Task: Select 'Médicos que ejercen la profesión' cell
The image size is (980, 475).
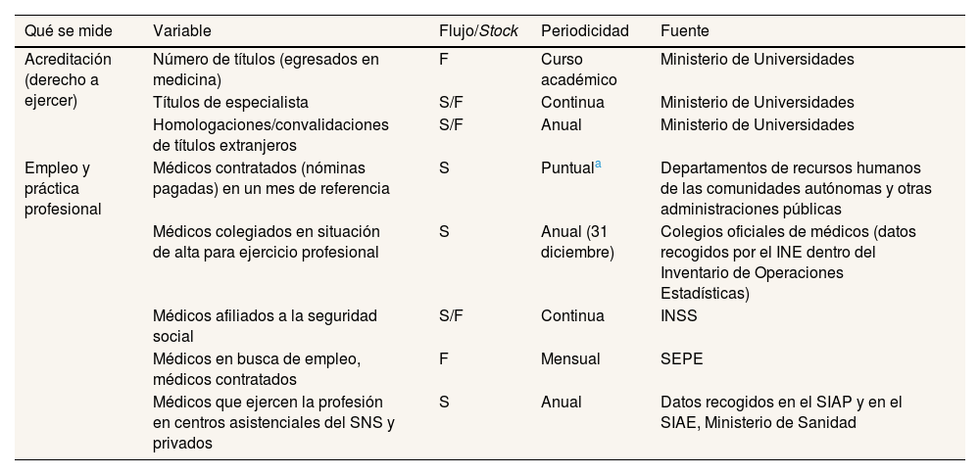Action: point(273,422)
